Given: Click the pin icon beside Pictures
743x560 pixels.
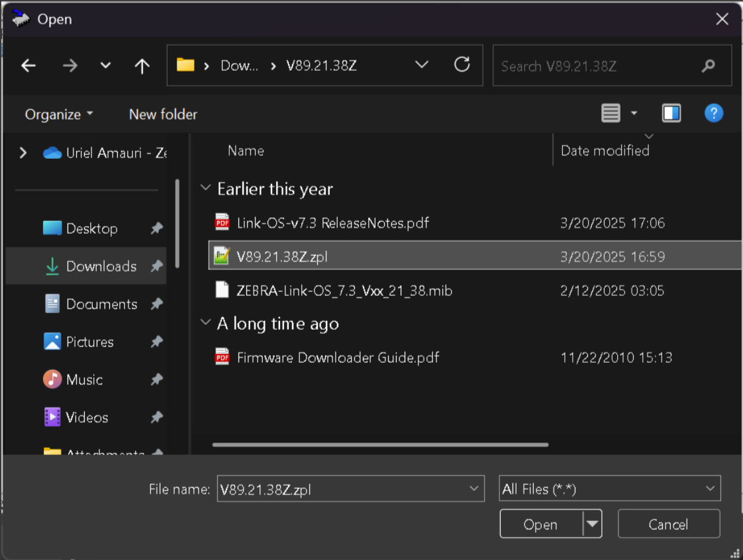Looking at the screenshot, I should click(x=157, y=342).
